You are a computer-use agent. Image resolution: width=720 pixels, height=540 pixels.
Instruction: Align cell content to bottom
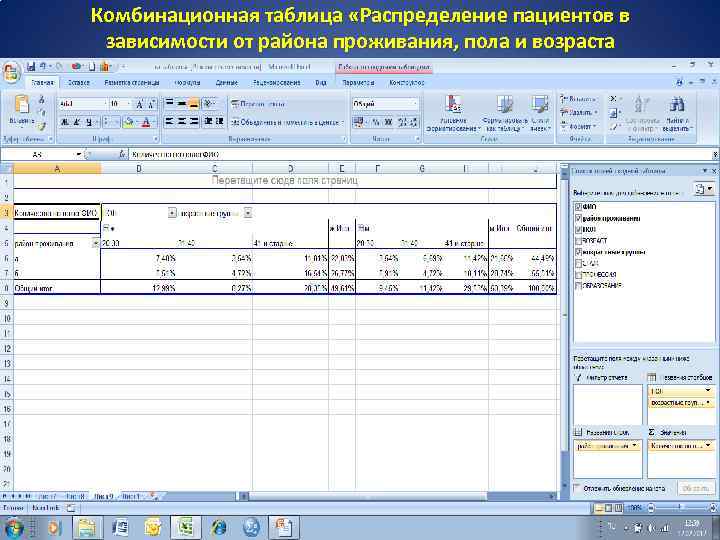(x=194, y=104)
